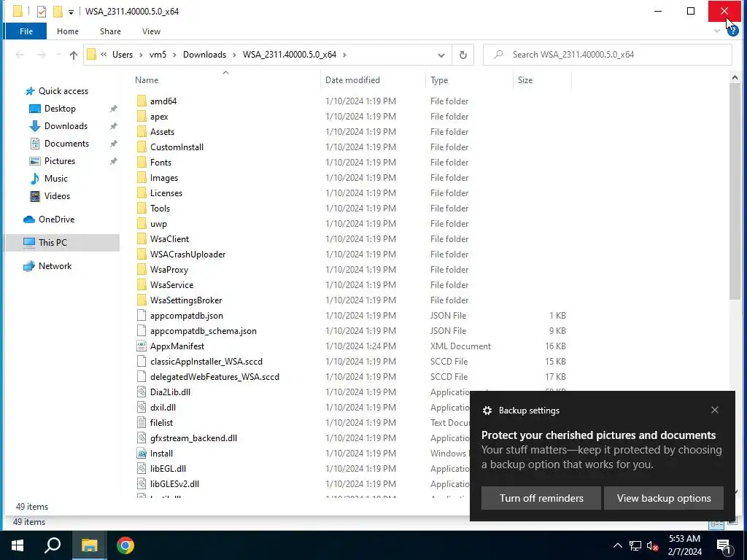Screen dimensions: 747x560
Task: Select the WsaClient folder icon
Action: click(x=142, y=238)
